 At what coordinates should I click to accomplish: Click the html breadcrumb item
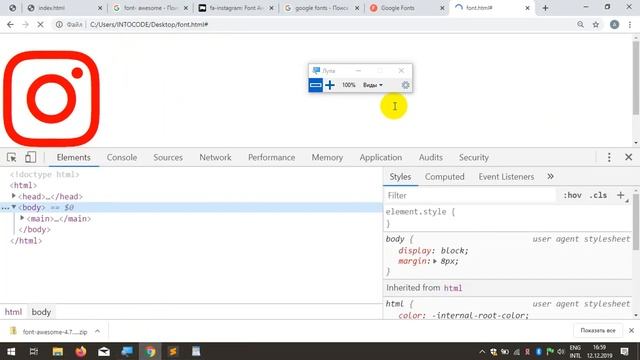pos(13,312)
